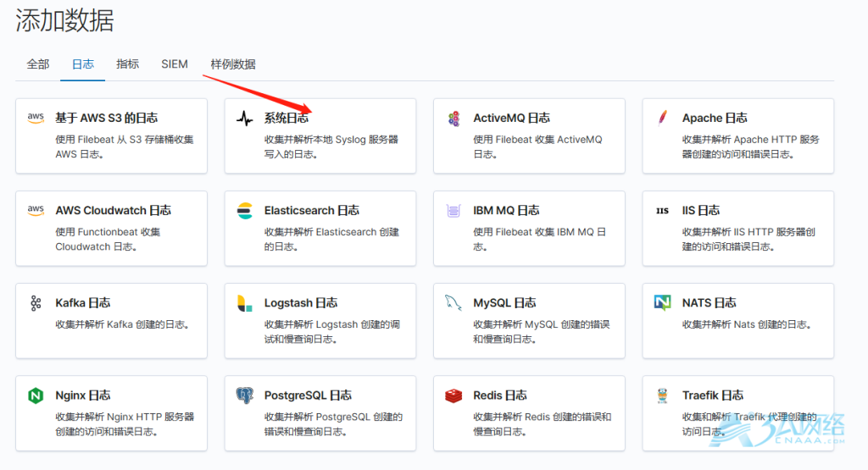
Task: Select the NATS 日志 card title
Action: pyautogui.click(x=709, y=302)
